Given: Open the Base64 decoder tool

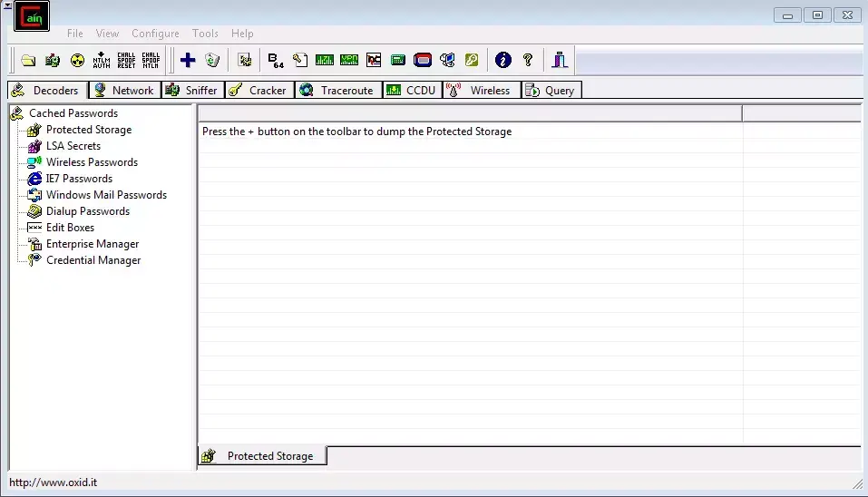Looking at the screenshot, I should [x=276, y=61].
